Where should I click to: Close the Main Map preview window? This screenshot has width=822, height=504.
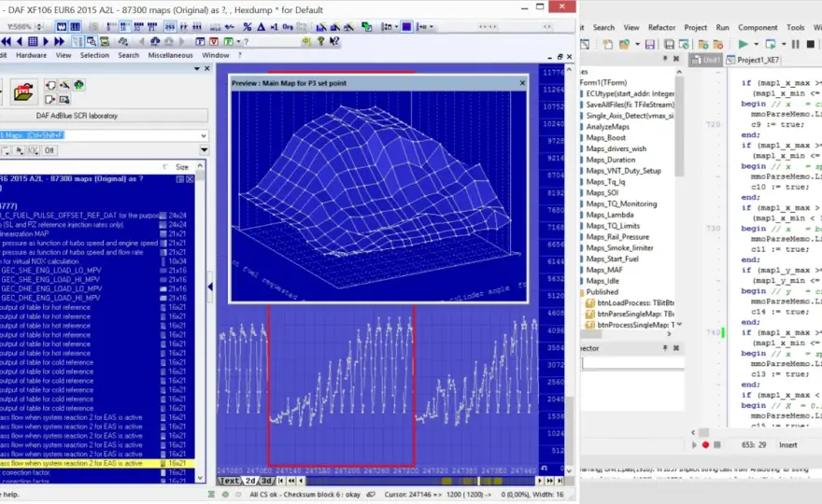click(522, 83)
